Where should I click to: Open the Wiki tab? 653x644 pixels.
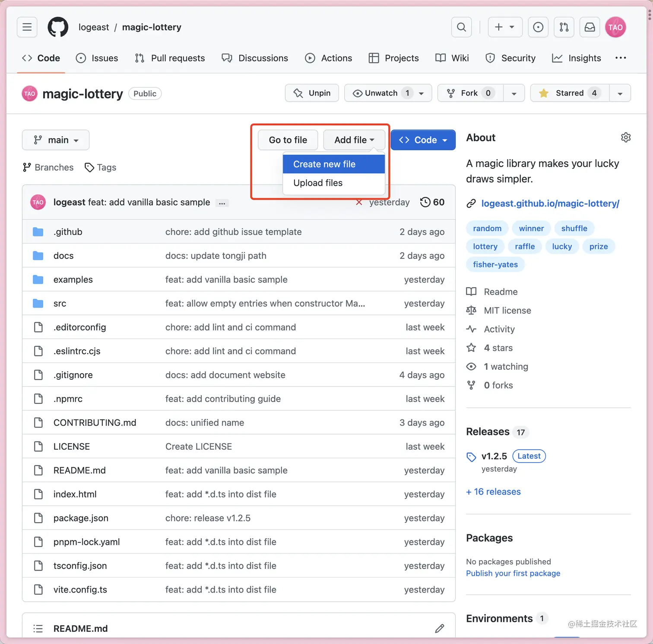452,58
